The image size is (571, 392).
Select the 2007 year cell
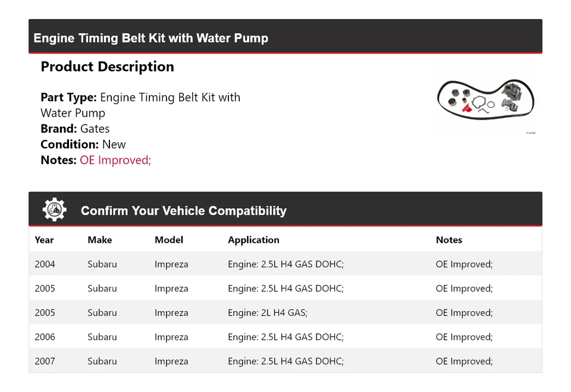click(45, 361)
